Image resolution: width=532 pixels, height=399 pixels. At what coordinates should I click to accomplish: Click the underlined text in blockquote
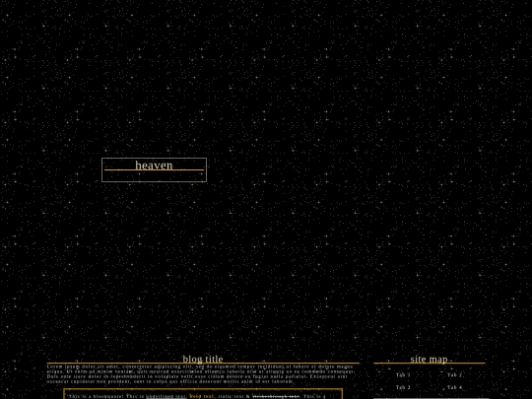point(166,396)
